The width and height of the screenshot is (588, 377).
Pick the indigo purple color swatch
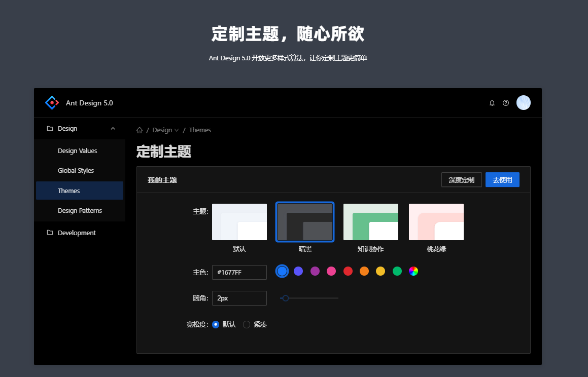click(298, 271)
